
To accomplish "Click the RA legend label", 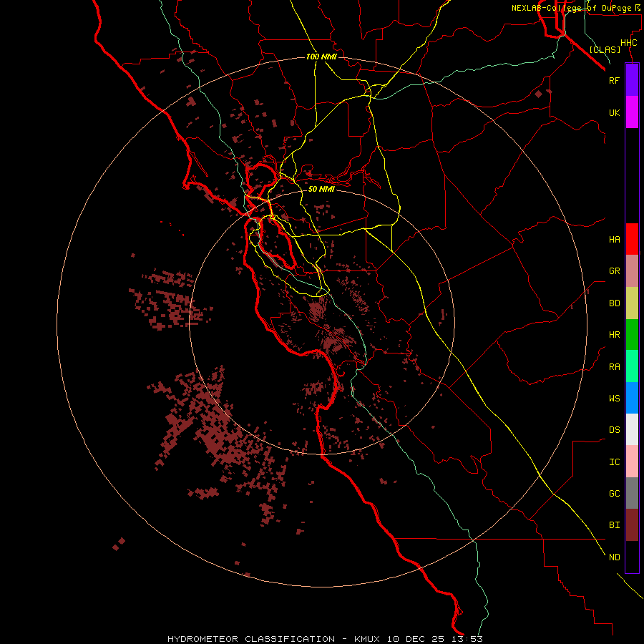I will tap(615, 367).
